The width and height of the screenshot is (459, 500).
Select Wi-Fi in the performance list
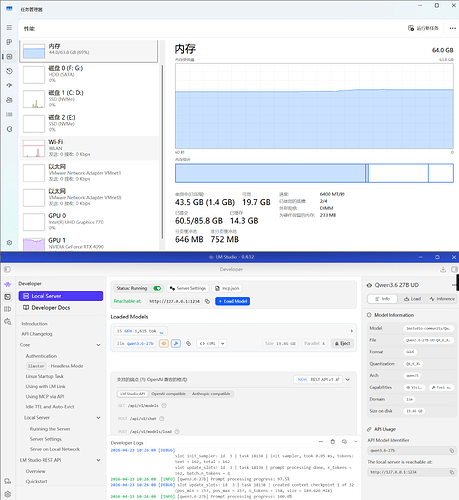(90, 148)
